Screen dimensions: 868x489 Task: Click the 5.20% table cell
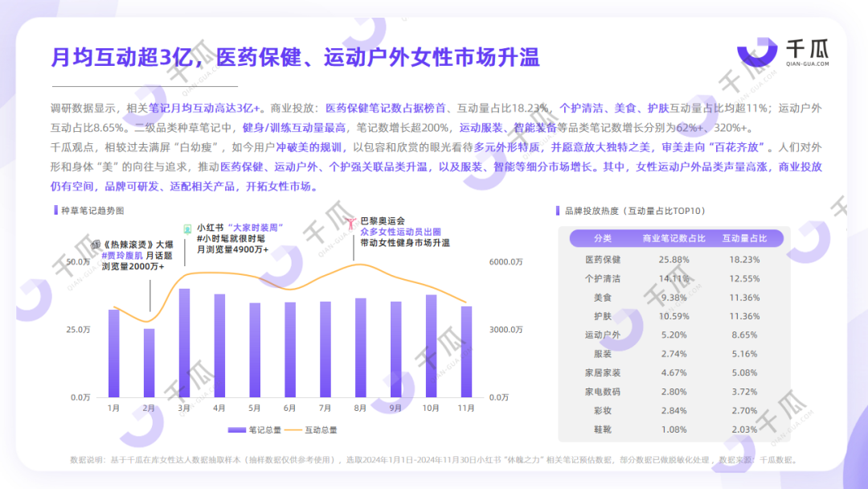(674, 335)
